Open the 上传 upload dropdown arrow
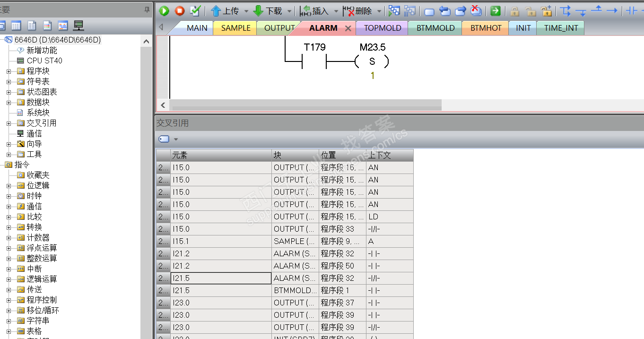This screenshot has width=644, height=339. point(246,11)
